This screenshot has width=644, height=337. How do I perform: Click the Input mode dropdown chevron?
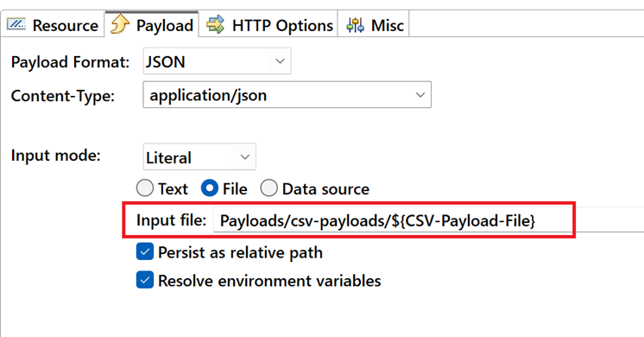pos(245,157)
